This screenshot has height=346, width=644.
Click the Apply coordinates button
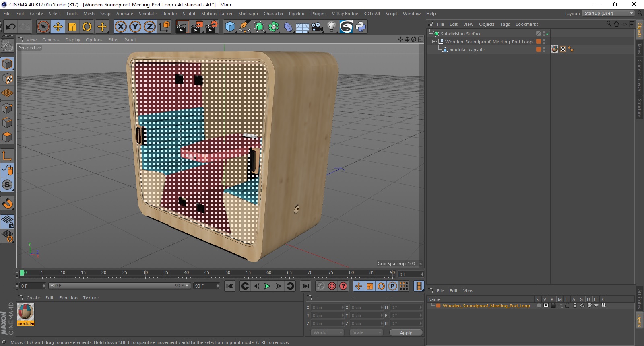(406, 333)
